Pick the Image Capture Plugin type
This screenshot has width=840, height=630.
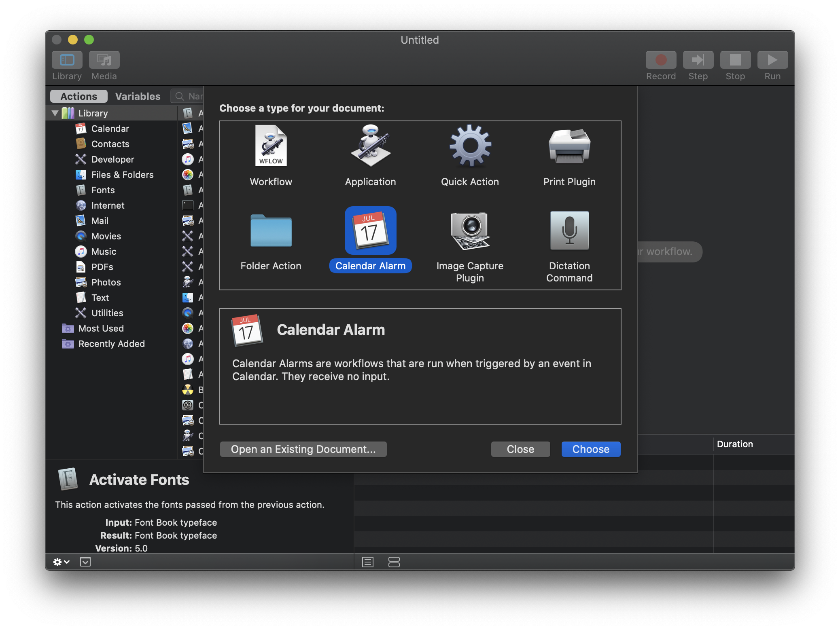pyautogui.click(x=470, y=247)
